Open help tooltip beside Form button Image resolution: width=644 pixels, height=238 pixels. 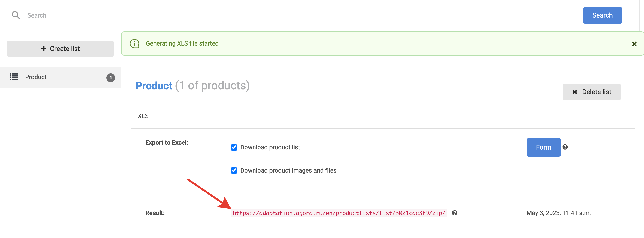[565, 147]
